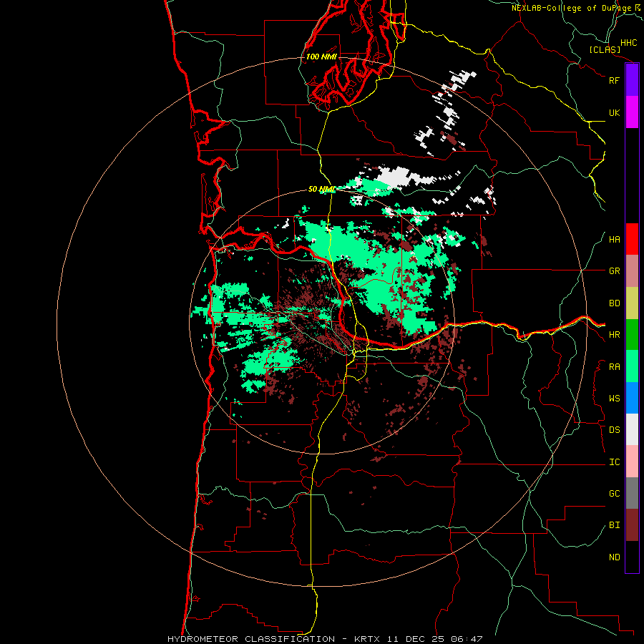Image resolution: width=644 pixels, height=644 pixels.
Task: Click the 'WS' legend label
Action: pos(614,399)
